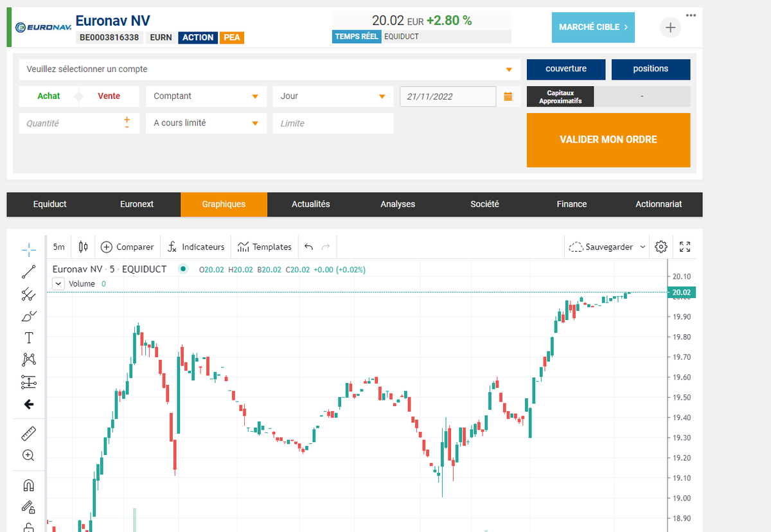
Task: Toggle stay in drawing mode lock
Action: [x=28, y=507]
